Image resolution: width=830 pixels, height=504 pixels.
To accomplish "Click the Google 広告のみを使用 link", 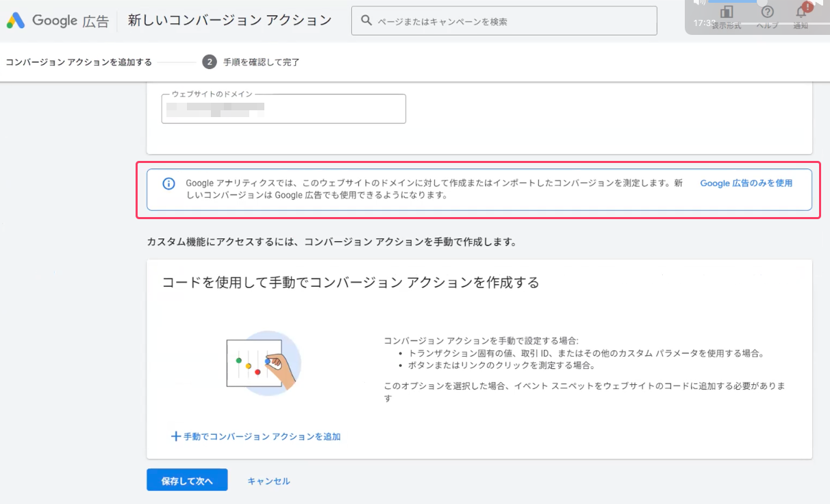I will [x=746, y=184].
